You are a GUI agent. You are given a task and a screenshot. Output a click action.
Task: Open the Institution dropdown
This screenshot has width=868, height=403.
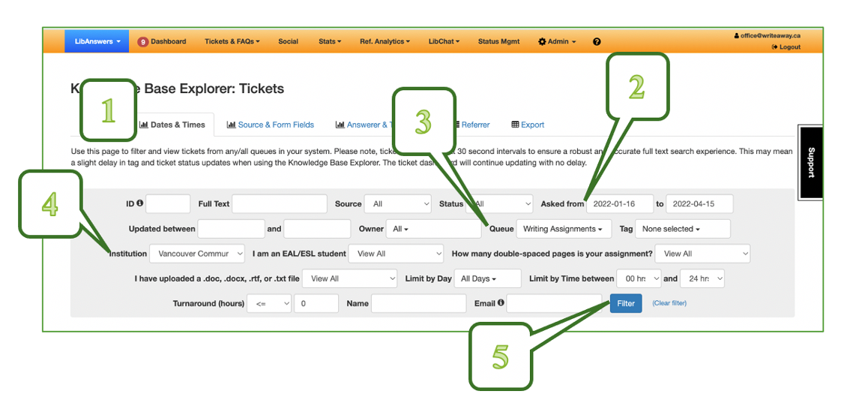tap(197, 254)
